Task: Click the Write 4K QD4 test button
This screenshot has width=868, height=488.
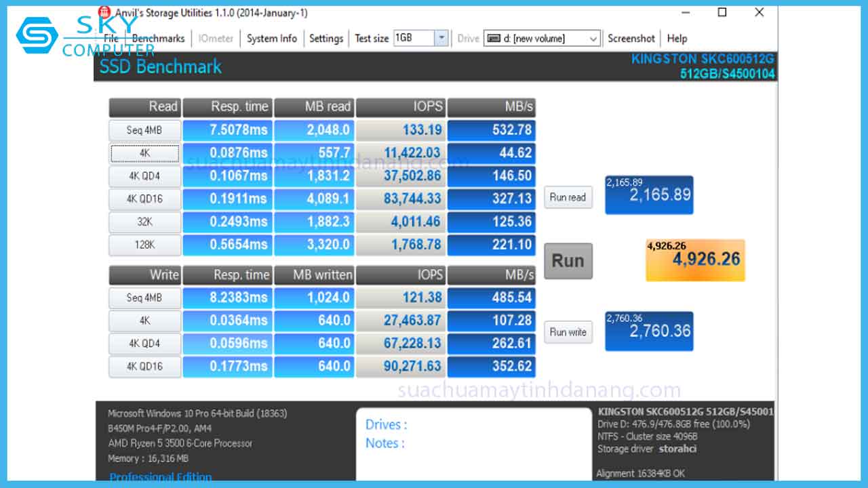Action: click(144, 344)
